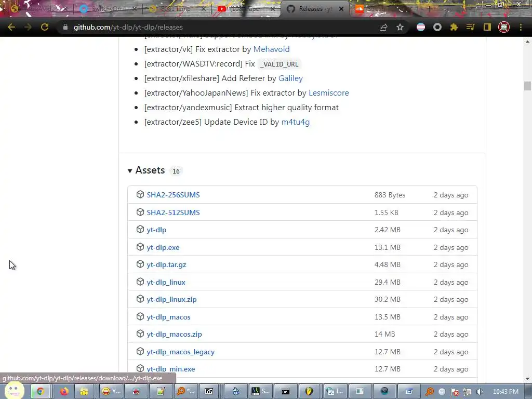Click the scrollbar down arrow
This screenshot has width=532, height=399.
coord(527,379)
